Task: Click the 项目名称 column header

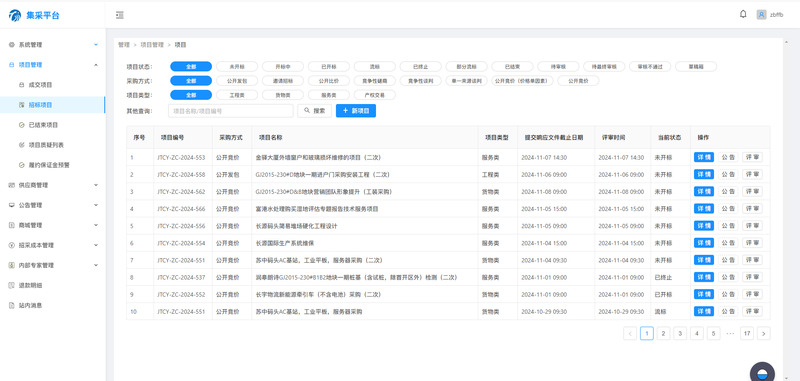Action: [x=271, y=138]
